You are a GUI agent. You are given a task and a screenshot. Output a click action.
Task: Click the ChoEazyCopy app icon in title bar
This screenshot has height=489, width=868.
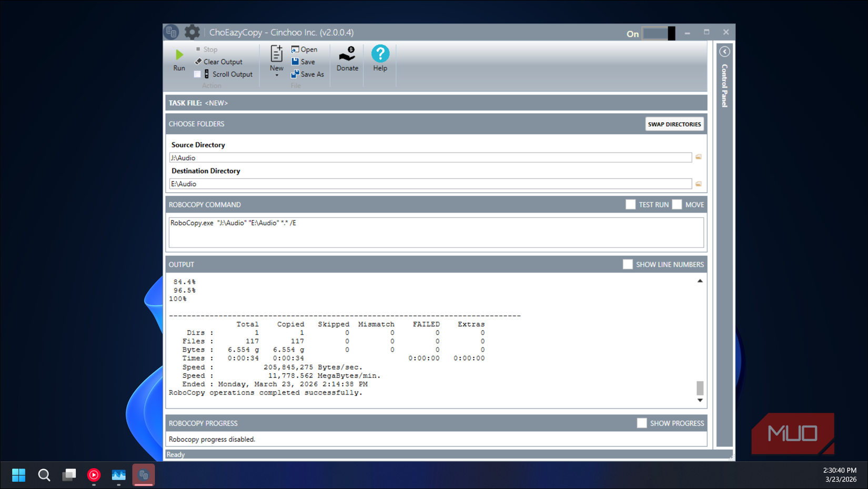click(171, 32)
